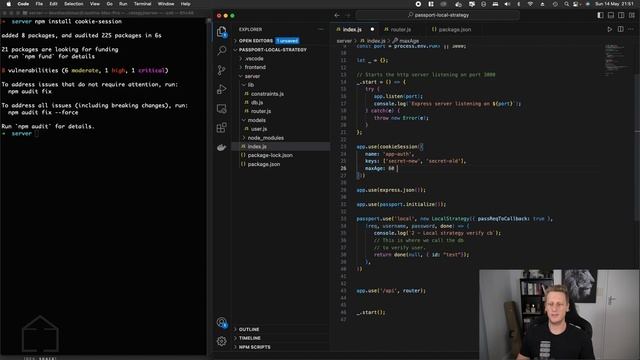Screen dimensions: 640x360
Task: Expand the Open Editors section
Action: pos(256,41)
